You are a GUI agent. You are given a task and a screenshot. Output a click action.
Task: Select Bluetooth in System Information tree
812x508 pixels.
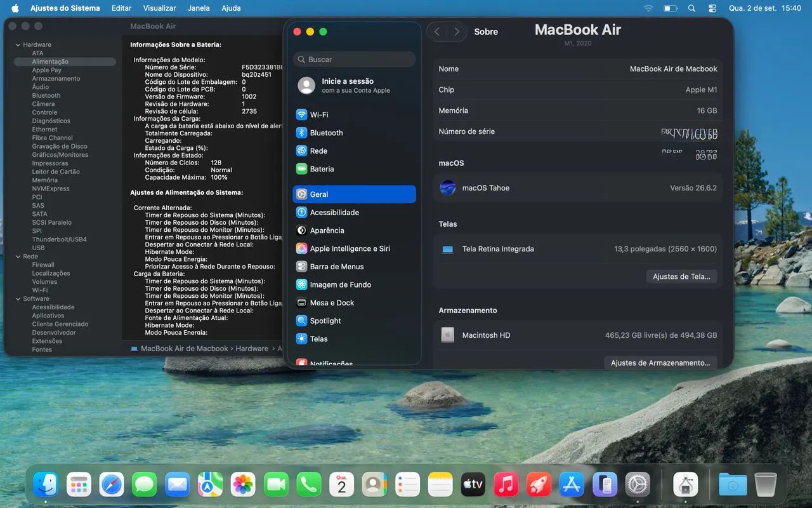coord(46,96)
